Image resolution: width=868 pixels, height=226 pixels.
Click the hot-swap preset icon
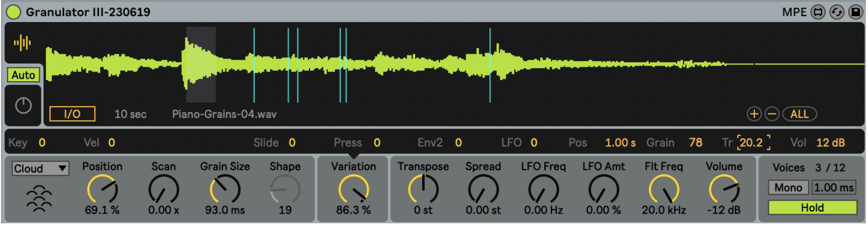tap(837, 12)
